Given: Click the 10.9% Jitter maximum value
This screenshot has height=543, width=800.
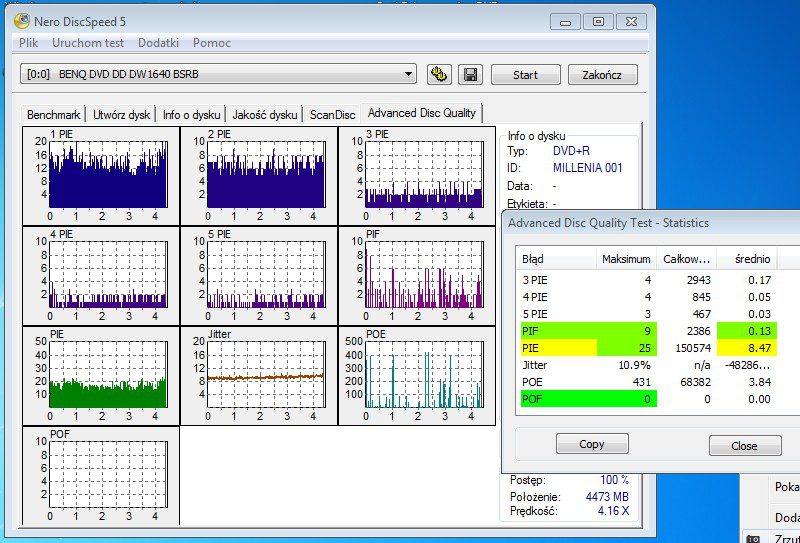Looking at the screenshot, I should click(x=633, y=365).
